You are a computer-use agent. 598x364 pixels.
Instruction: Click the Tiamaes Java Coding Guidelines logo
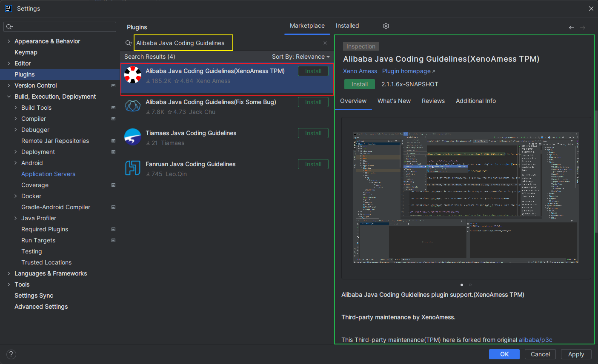pyautogui.click(x=133, y=137)
